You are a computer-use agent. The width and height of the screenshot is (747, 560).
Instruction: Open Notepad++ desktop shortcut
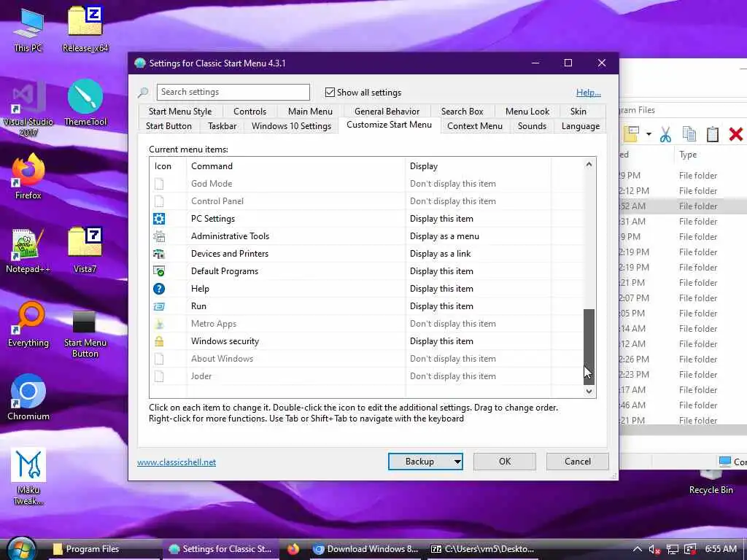[28, 251]
